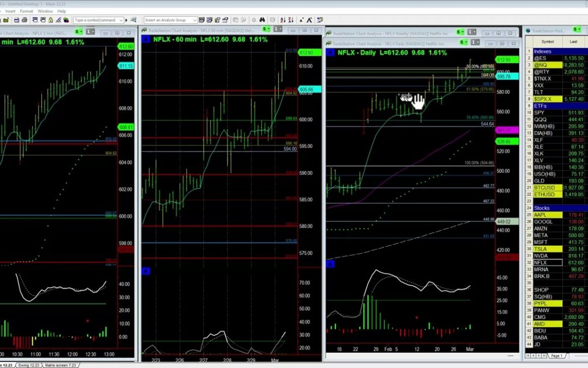Image resolution: width=588 pixels, height=368 pixels.
Task: Click the save desktop disk icon
Action: pyautogui.click(x=16, y=20)
